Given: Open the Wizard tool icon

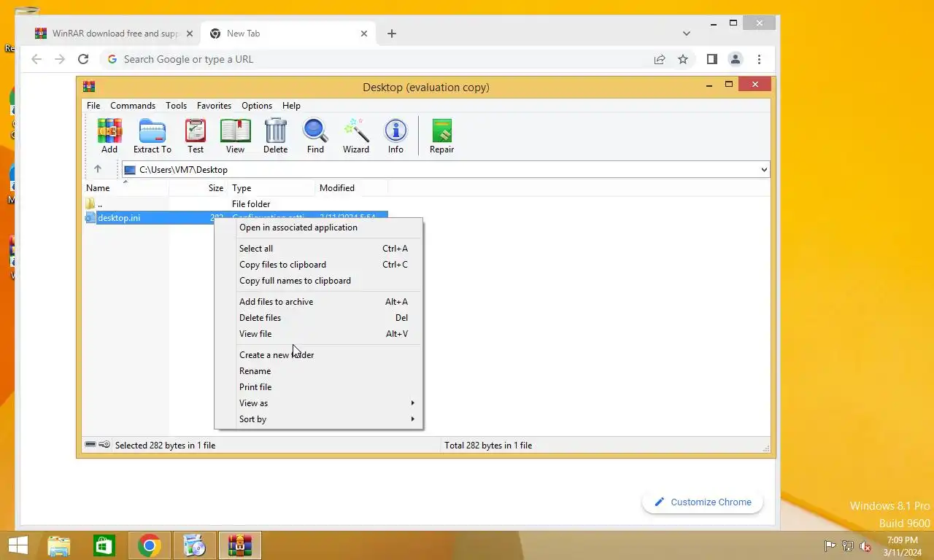Looking at the screenshot, I should click(356, 136).
